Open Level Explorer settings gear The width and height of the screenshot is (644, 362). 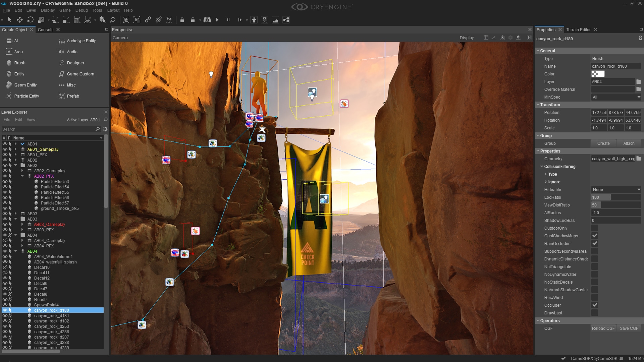pyautogui.click(x=105, y=129)
